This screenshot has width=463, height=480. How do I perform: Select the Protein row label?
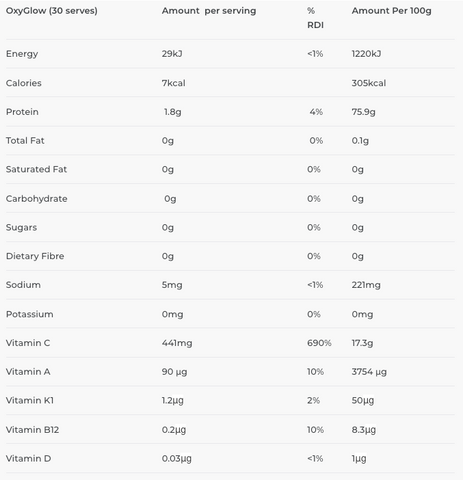click(x=22, y=112)
